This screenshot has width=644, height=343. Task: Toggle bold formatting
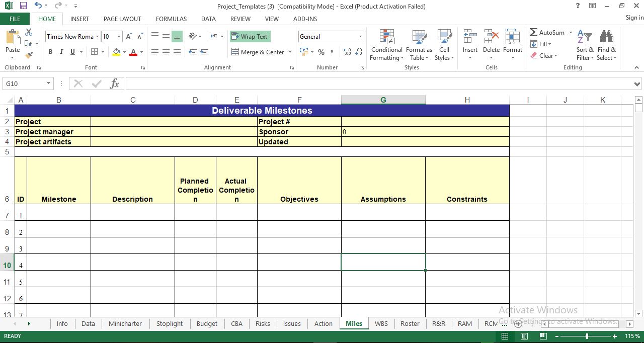pyautogui.click(x=50, y=52)
